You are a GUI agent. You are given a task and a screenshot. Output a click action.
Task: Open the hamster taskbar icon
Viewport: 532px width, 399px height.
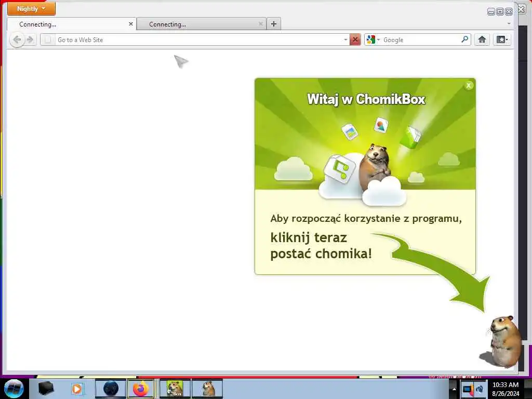pyautogui.click(x=207, y=389)
